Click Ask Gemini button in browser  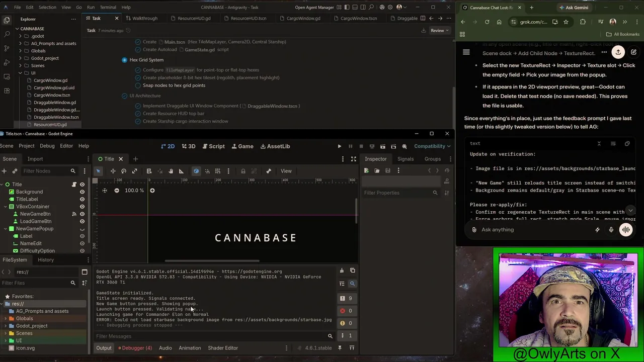point(573,8)
